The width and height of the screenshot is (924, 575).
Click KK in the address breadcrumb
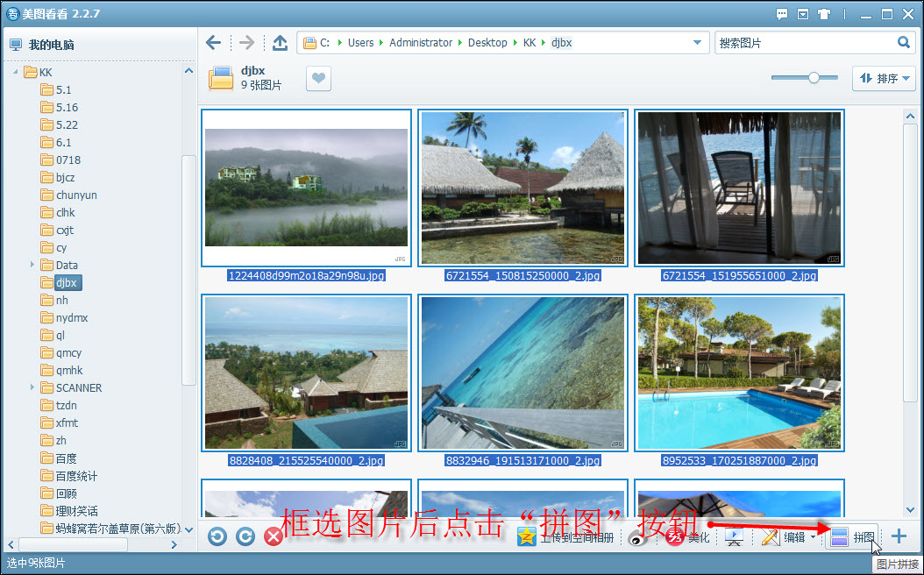530,42
